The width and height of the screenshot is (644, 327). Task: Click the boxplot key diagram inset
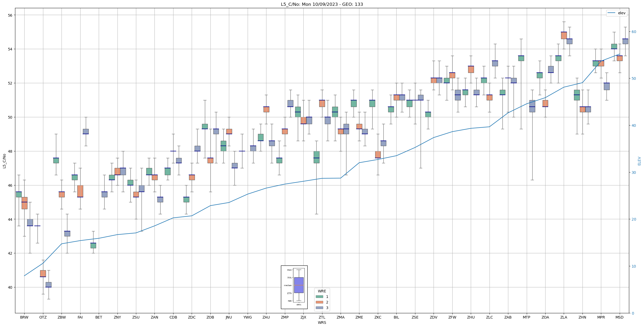pyautogui.click(x=294, y=287)
